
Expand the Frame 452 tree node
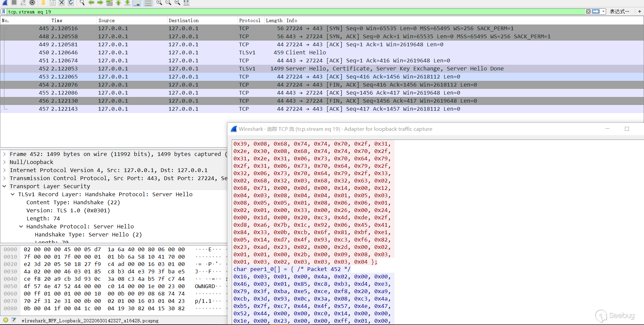coord(4,154)
